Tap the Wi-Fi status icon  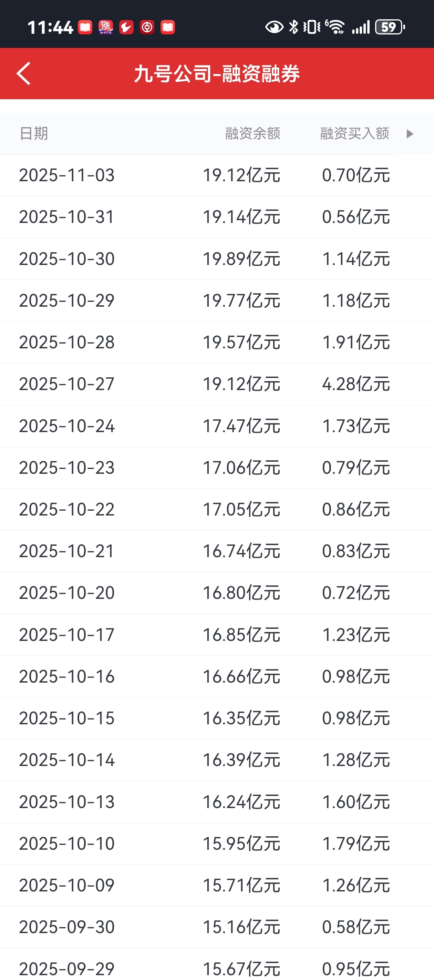tap(335, 27)
